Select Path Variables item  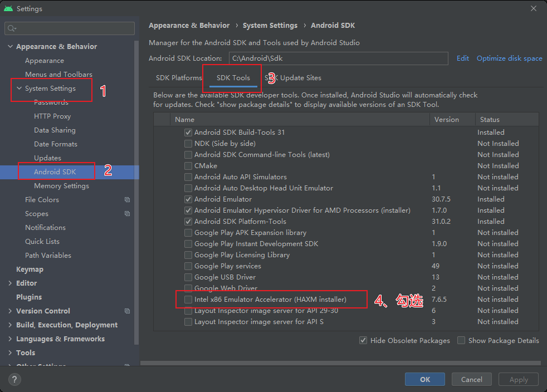[x=48, y=255]
